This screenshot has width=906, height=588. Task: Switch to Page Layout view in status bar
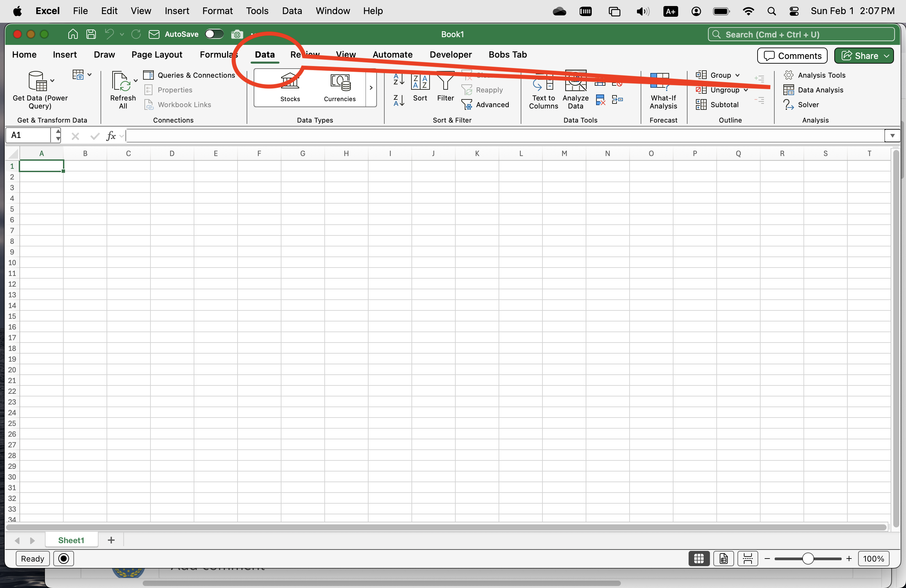pos(723,559)
